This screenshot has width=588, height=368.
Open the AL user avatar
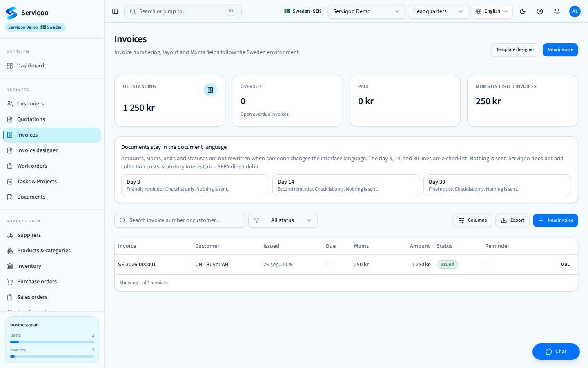coord(575,11)
